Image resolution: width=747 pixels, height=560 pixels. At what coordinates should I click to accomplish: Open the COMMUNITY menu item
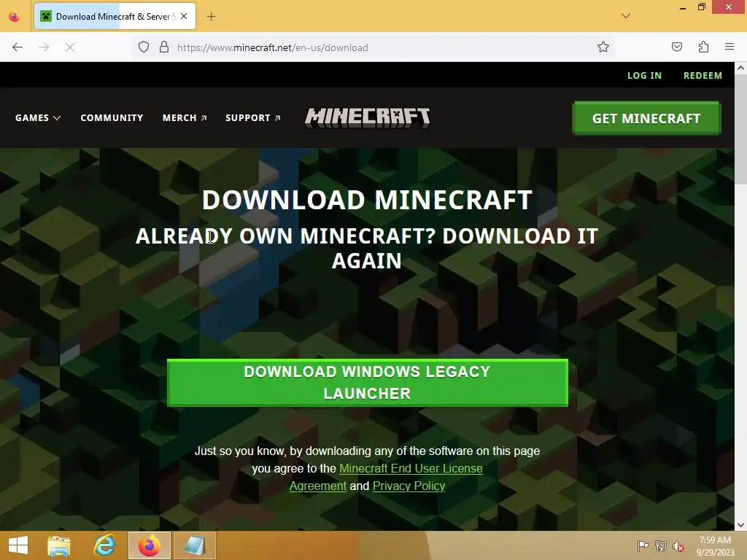112,117
